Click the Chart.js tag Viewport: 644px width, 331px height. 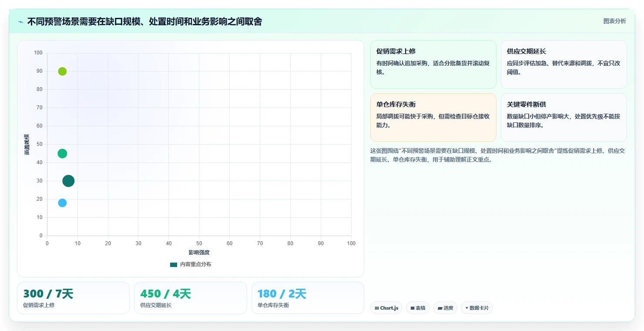(386, 308)
